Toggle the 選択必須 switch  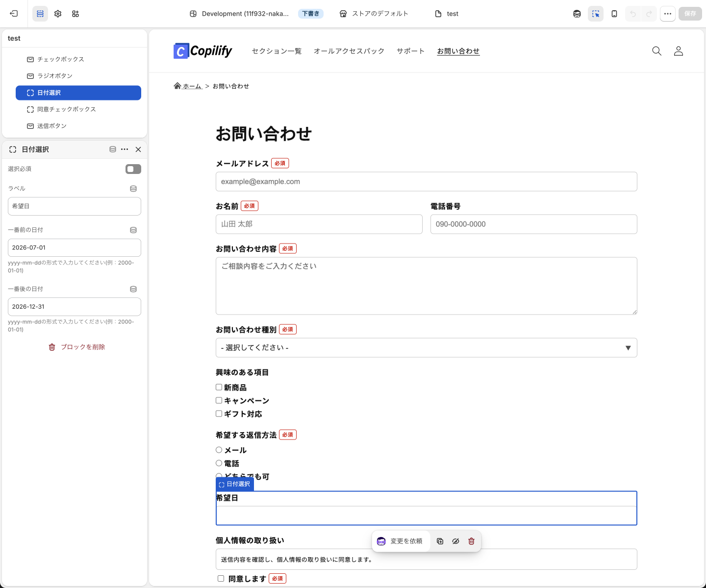(133, 169)
